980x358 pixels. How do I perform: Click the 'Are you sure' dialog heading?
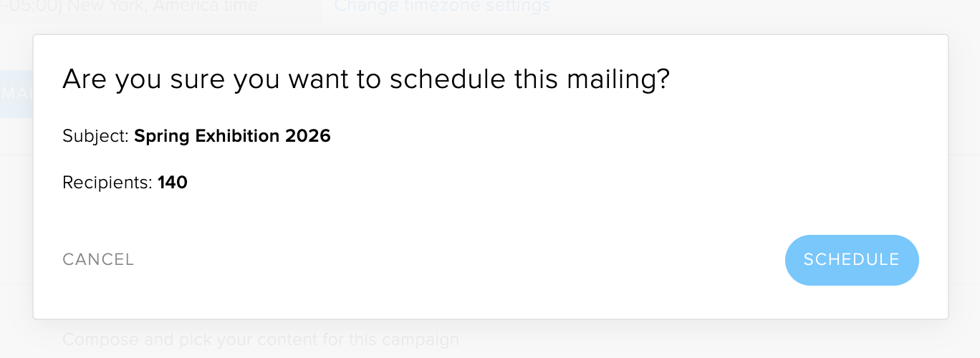365,79
